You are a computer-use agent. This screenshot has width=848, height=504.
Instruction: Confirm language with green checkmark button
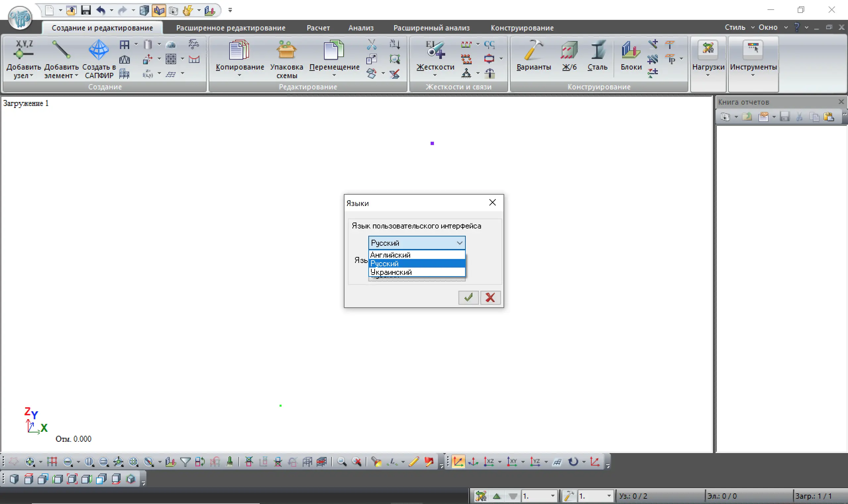[x=468, y=297]
